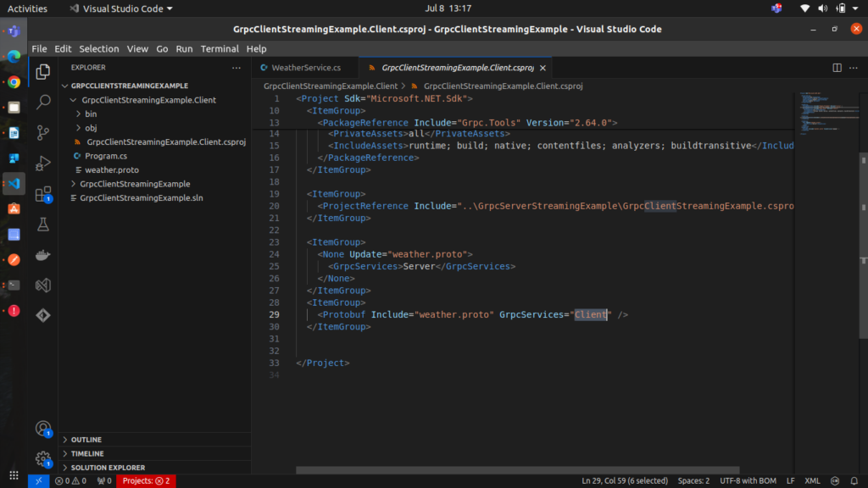Image resolution: width=868 pixels, height=488 pixels.
Task: Click the Projects errors status item
Action: point(146,481)
